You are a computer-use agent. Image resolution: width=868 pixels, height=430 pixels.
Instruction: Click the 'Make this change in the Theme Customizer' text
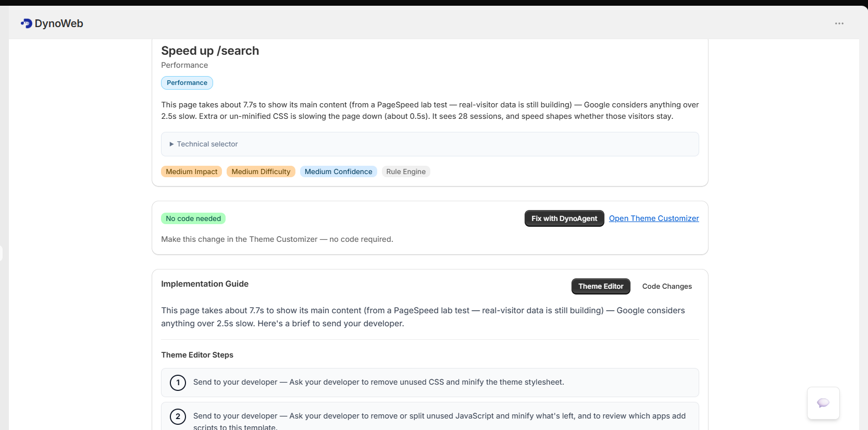click(x=277, y=239)
